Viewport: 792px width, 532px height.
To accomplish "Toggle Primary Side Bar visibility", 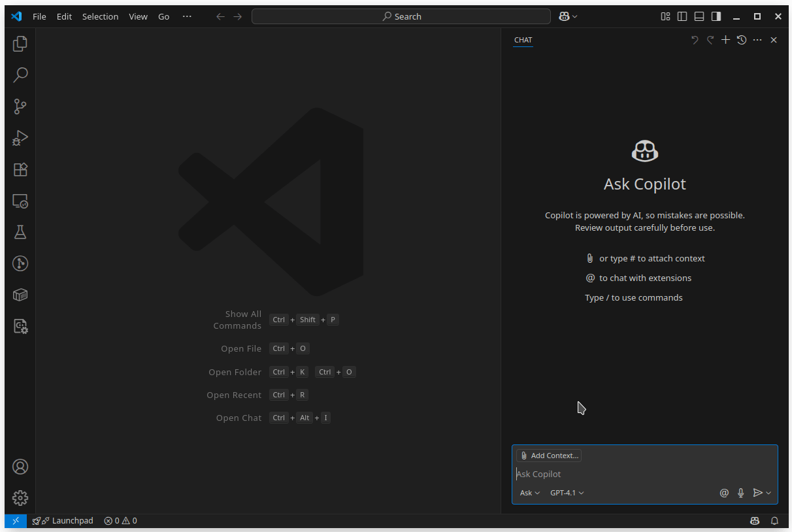I will click(682, 16).
